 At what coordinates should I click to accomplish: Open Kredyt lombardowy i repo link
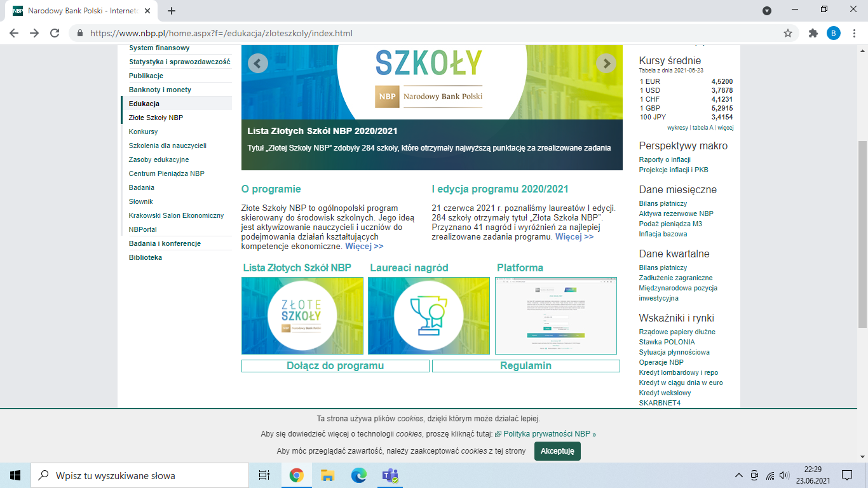[679, 372]
